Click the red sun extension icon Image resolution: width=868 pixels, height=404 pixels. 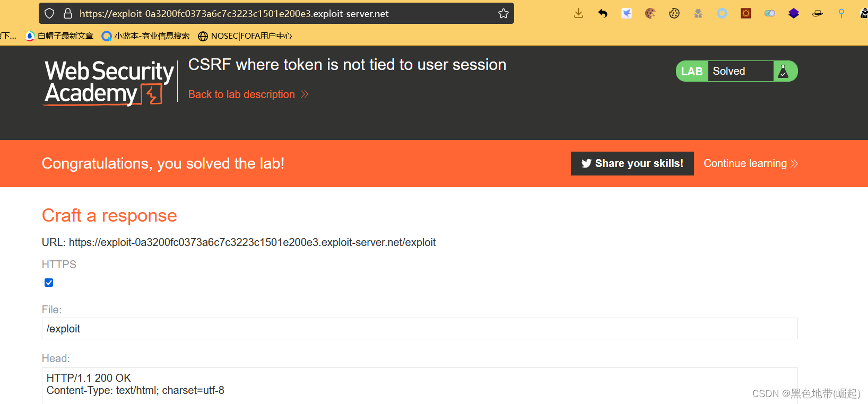pos(746,13)
